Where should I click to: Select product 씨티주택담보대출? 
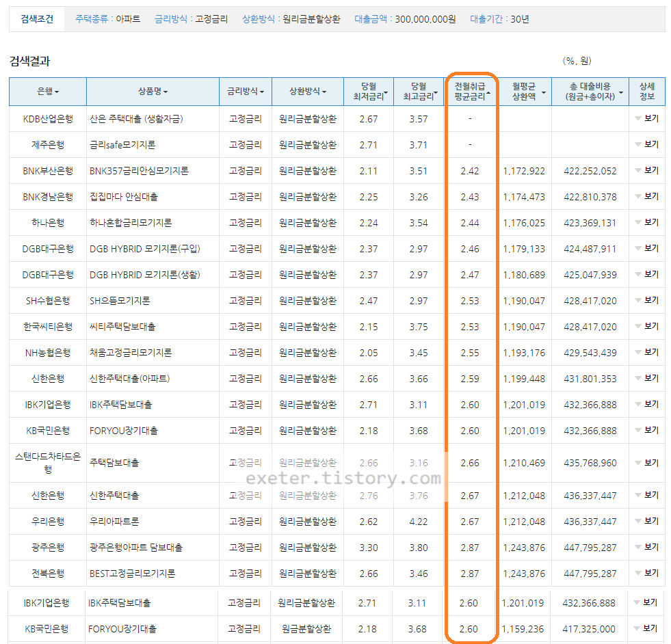(x=122, y=327)
